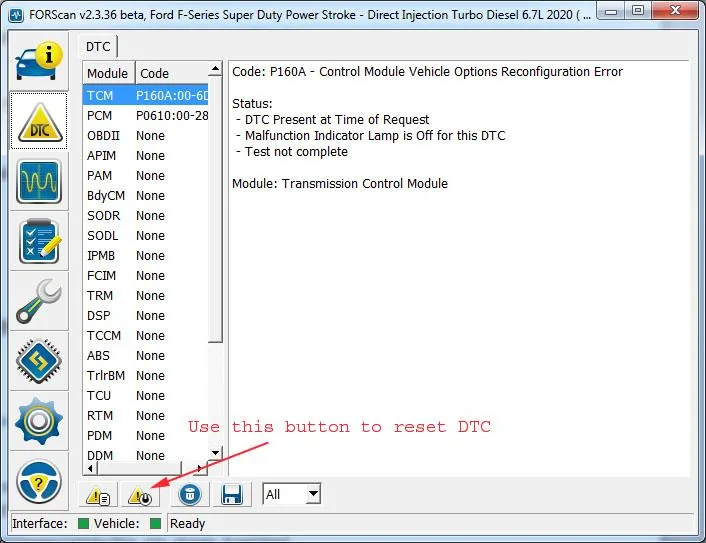The width and height of the screenshot is (706, 543).
Task: Click 'DTC Present at Time of Request' text
Action: (337, 120)
